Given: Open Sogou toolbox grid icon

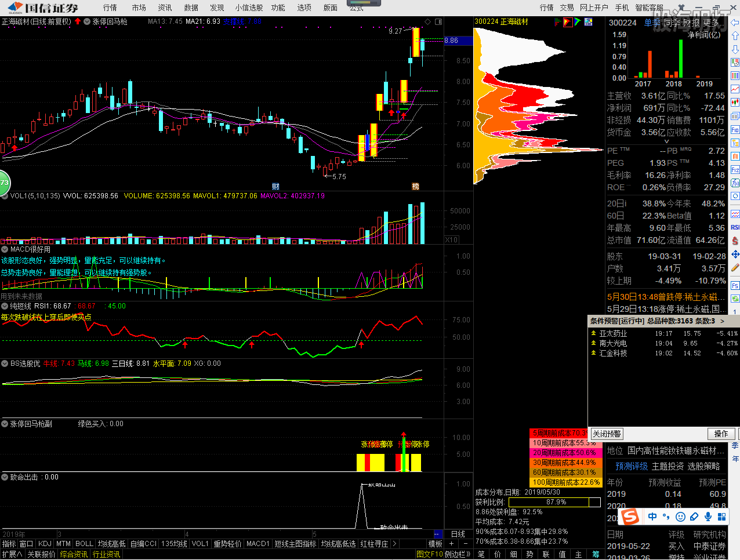Looking at the screenshot, I should click(x=722, y=517).
